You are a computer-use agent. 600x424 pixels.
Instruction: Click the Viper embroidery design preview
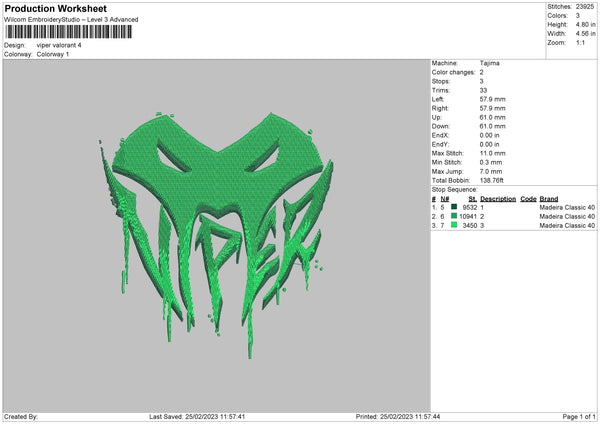[217, 234]
